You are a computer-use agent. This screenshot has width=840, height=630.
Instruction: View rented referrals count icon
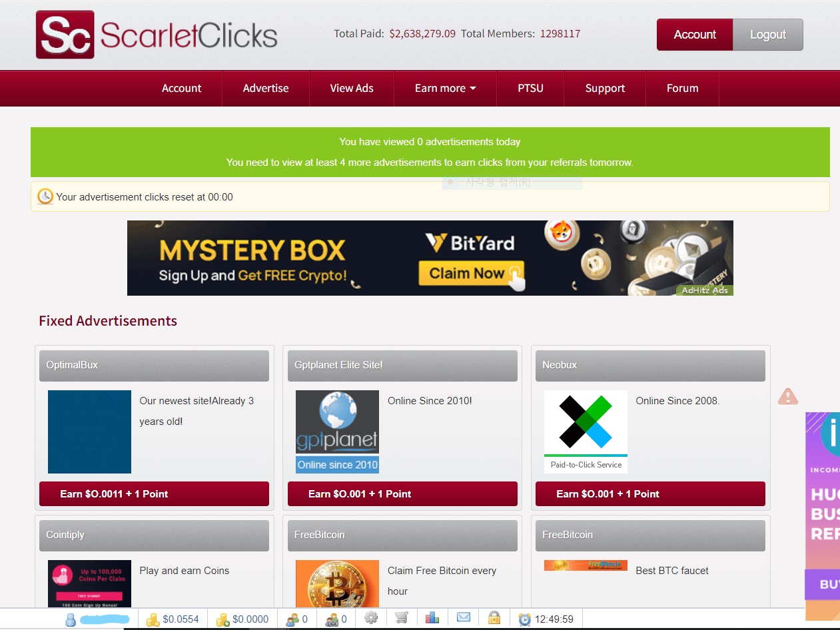click(x=332, y=619)
